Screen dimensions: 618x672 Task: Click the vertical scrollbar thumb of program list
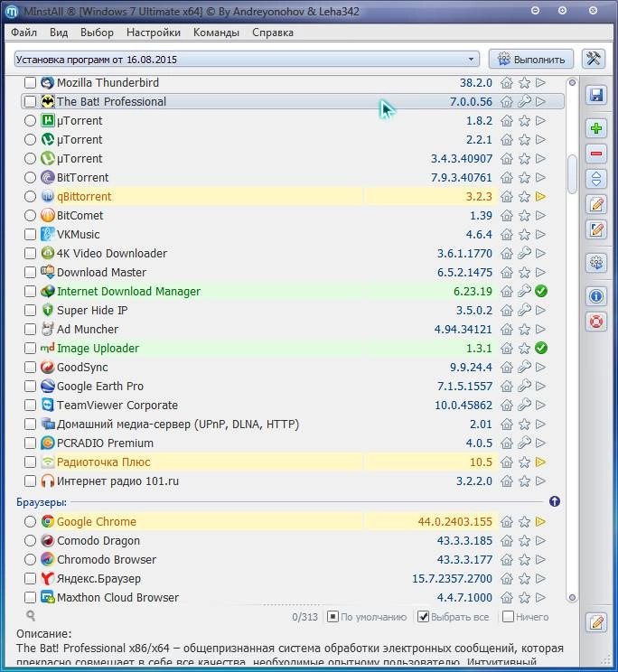[572, 174]
